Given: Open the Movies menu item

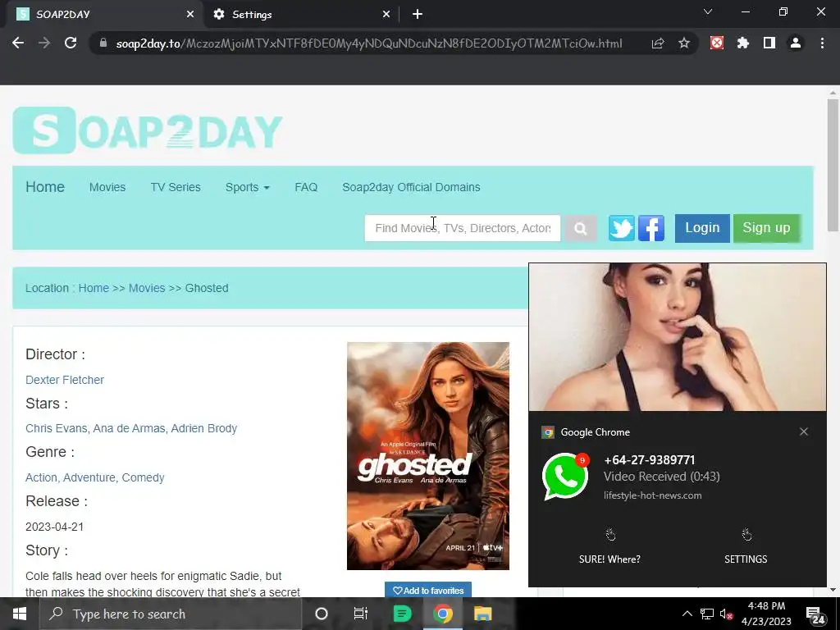Looking at the screenshot, I should click(107, 187).
